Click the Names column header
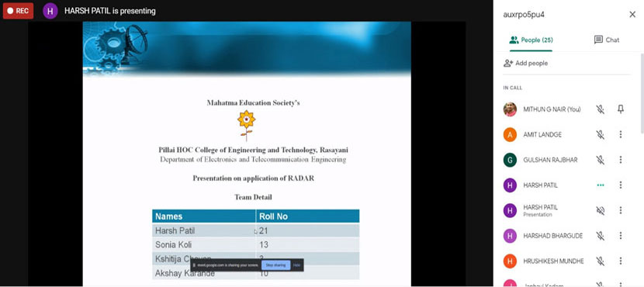The height and width of the screenshot is (287, 644). click(x=204, y=216)
